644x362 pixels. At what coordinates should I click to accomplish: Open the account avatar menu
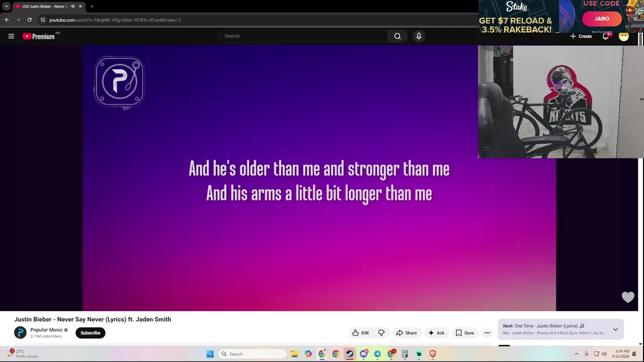pos(624,36)
